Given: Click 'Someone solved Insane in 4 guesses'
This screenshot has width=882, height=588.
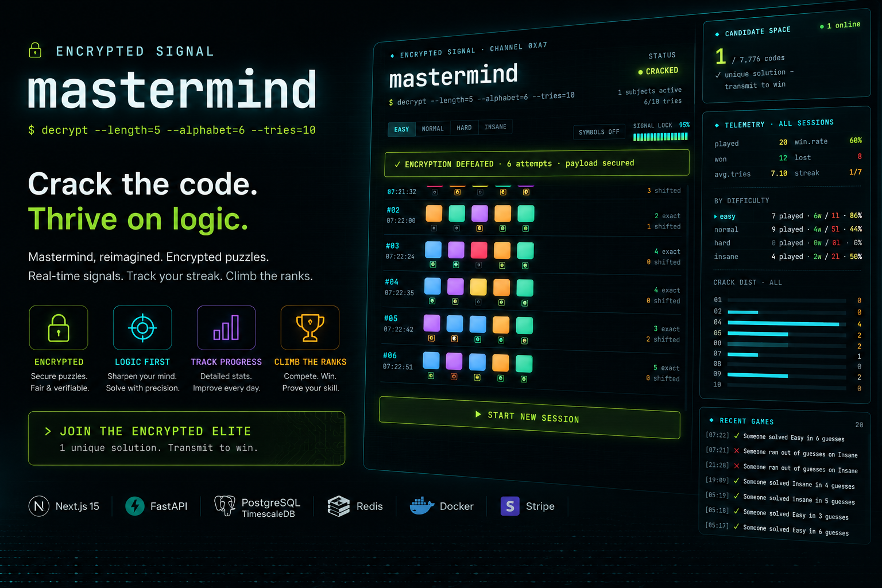Looking at the screenshot, I should [799, 484].
